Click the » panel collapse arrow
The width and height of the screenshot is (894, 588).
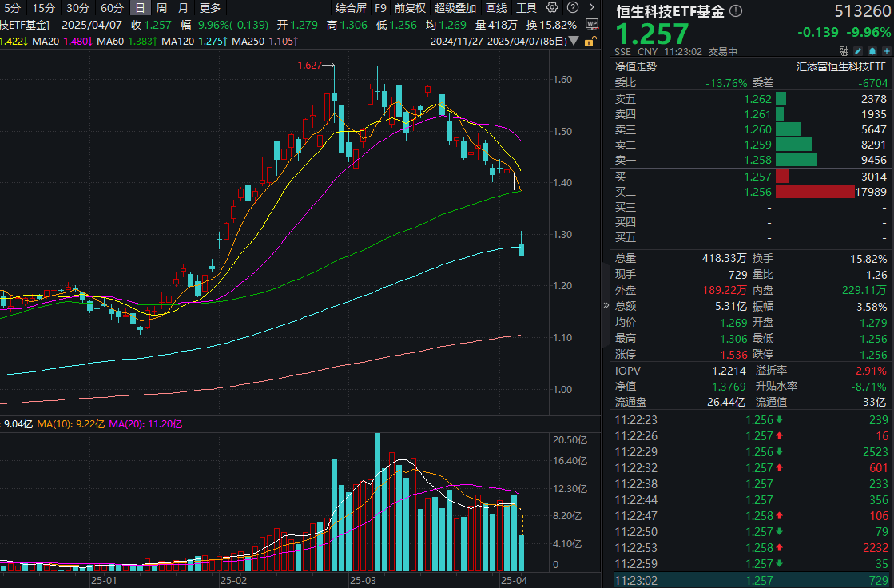pyautogui.click(x=607, y=304)
